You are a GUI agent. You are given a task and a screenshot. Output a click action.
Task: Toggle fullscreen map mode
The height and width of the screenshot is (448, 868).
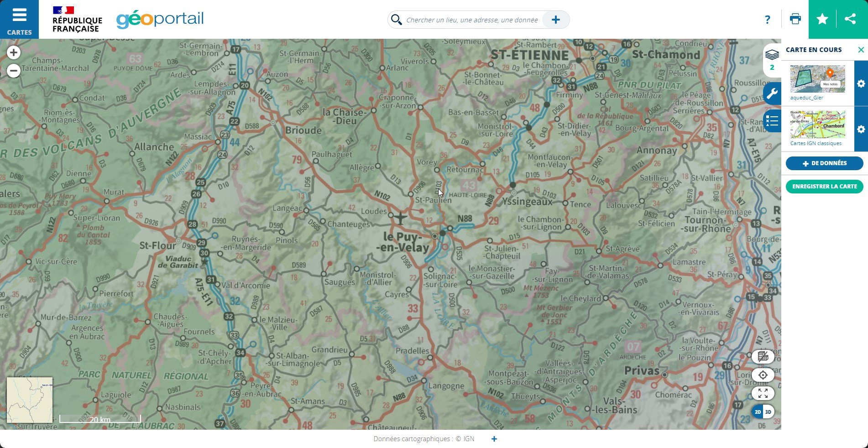[763, 393]
